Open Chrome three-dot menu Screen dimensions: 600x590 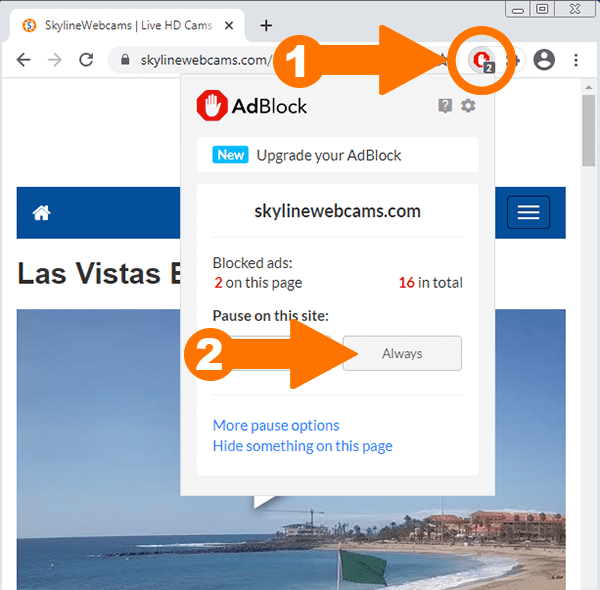pos(576,60)
